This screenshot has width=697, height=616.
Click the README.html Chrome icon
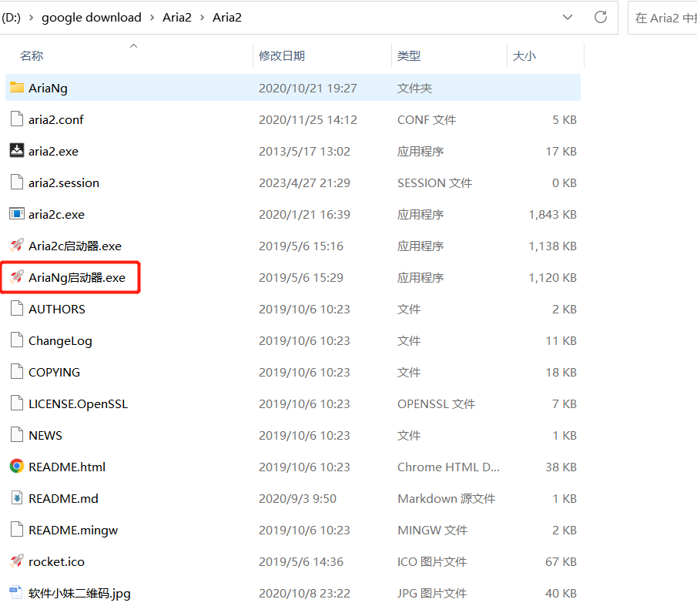17,467
